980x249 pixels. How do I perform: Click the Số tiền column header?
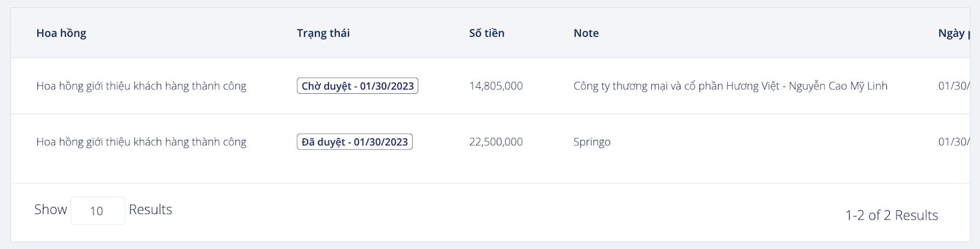click(x=487, y=33)
